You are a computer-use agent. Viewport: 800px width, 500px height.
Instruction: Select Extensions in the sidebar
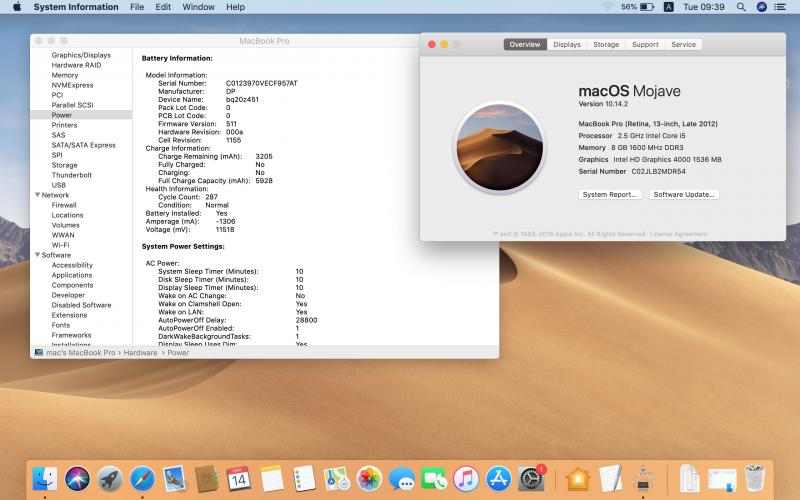point(69,315)
